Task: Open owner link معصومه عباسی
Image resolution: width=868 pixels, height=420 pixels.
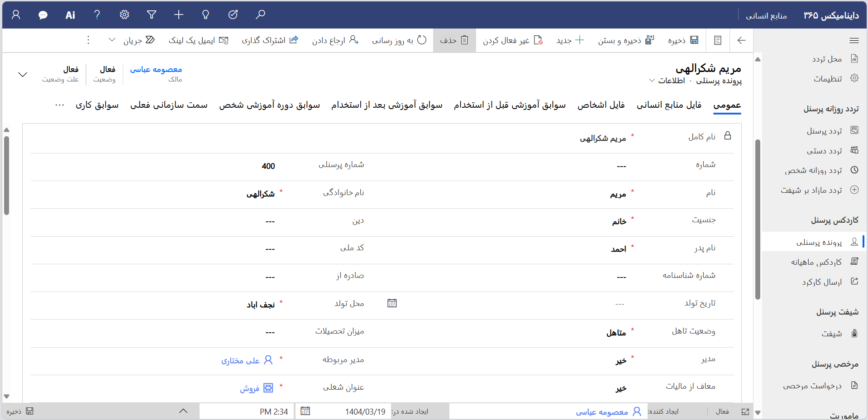Action: tap(156, 69)
